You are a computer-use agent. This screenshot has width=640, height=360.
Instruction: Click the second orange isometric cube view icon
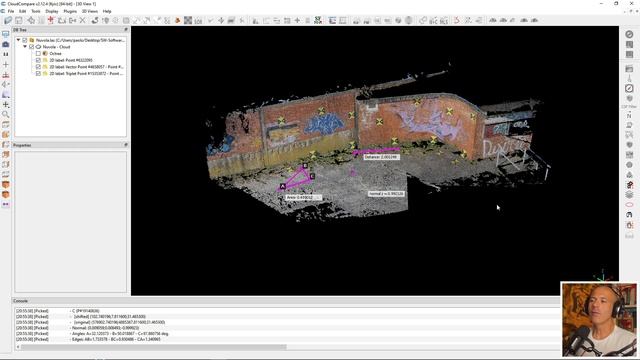(5, 194)
